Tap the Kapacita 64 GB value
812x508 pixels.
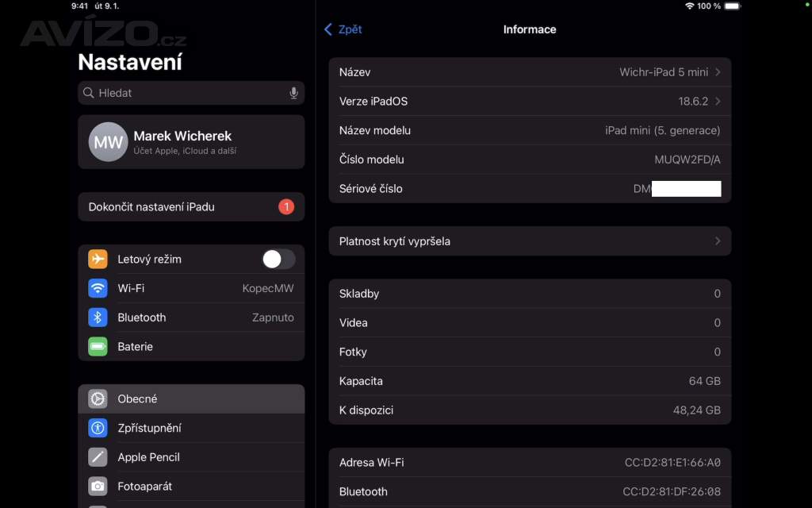tap(704, 381)
